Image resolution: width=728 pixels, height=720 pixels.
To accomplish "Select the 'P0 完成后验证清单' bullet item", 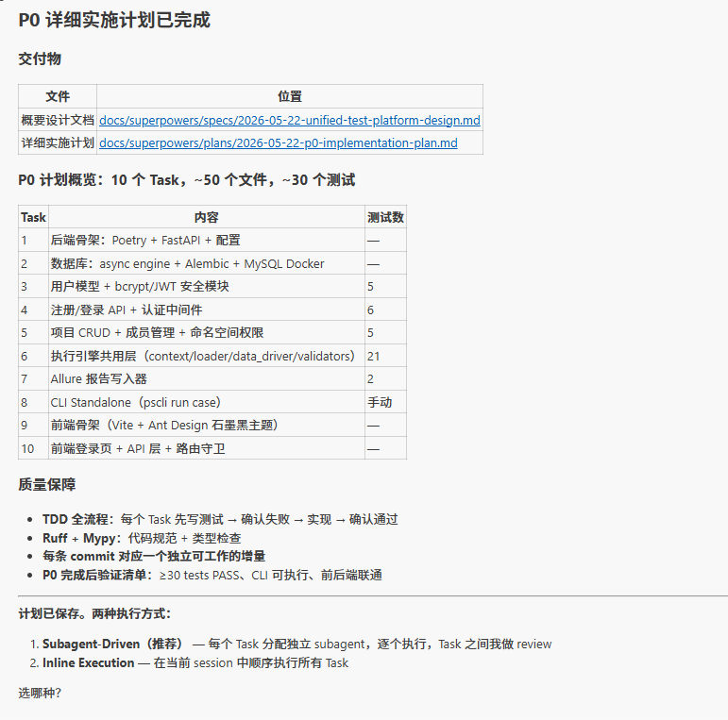I will 212,576.
